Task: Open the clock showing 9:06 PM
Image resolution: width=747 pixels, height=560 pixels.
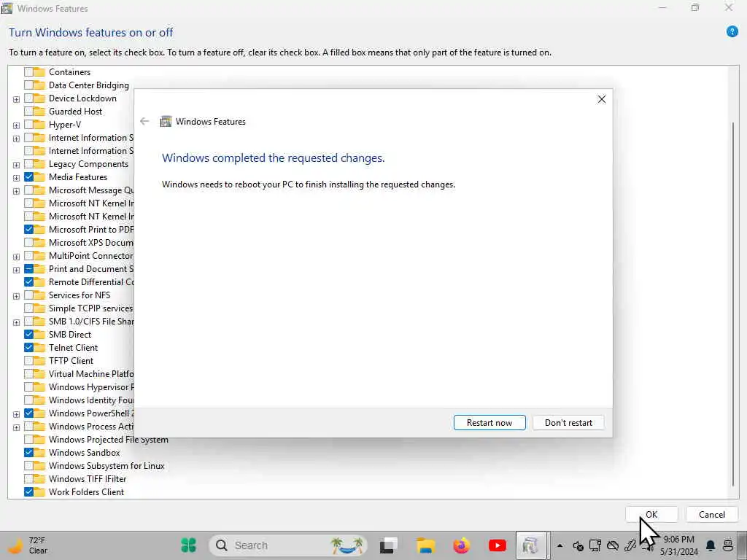Action: (679, 545)
